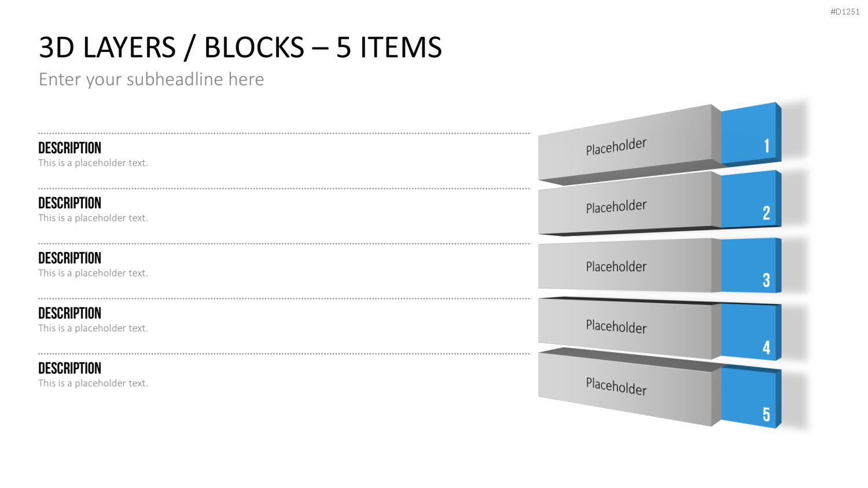Select the blue block numbered 3
The width and height of the screenshot is (868, 488).
[x=751, y=265]
